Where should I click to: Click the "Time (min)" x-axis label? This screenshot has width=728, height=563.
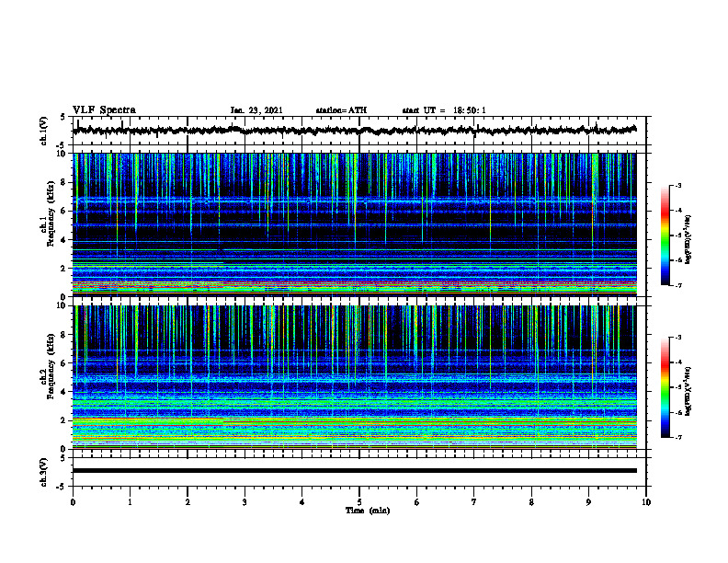368,511
